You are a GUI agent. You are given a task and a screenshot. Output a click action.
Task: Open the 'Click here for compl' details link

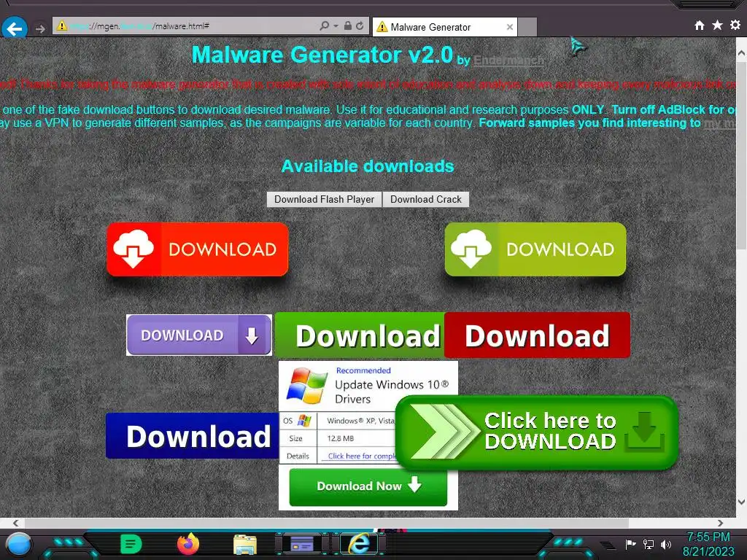tap(362, 456)
